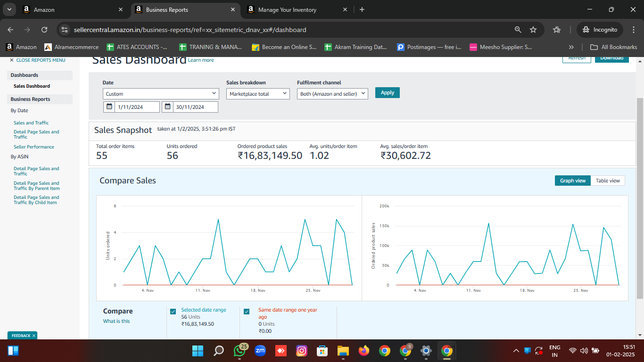The image size is (644, 362).
Task: Open Seller Performance report
Action: 33,147
